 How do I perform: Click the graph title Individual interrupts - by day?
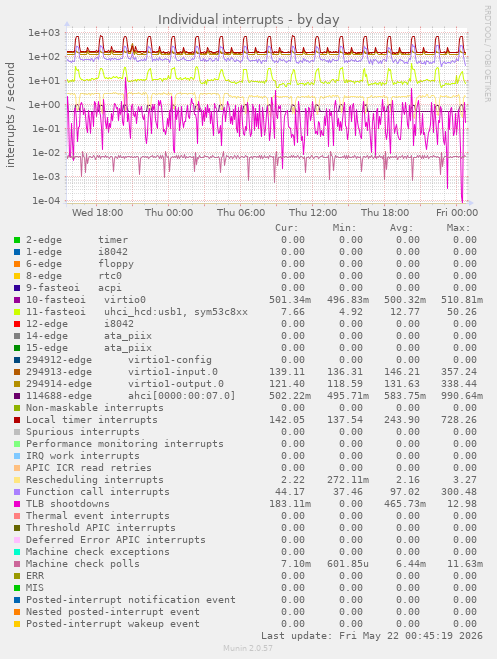coord(248,20)
